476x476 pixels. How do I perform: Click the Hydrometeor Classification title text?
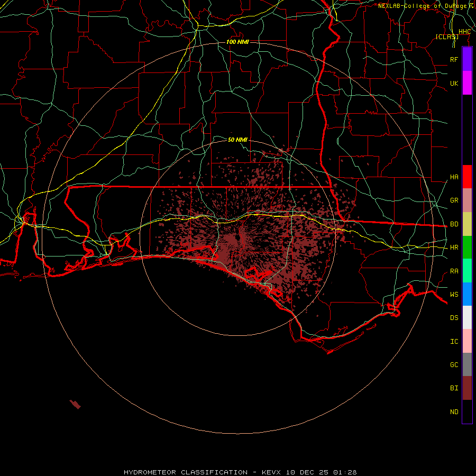[x=186, y=472]
